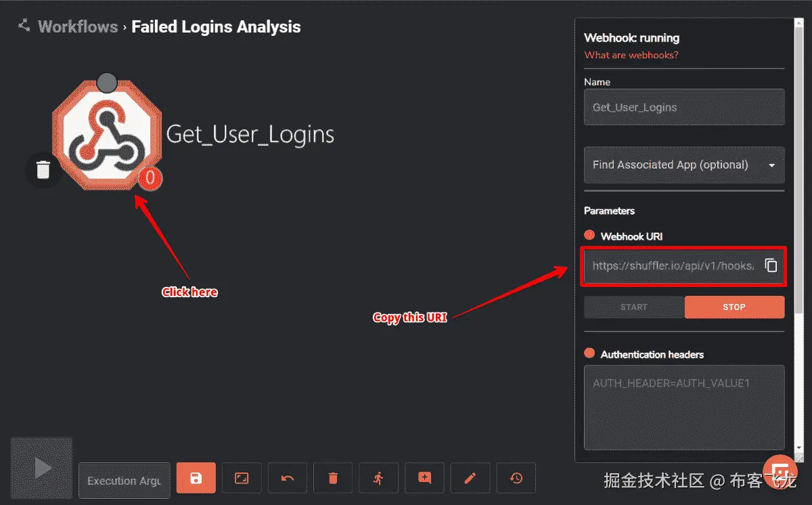Click the Get_User_Logins webhook node icon
The width and height of the screenshot is (812, 505).
click(106, 135)
